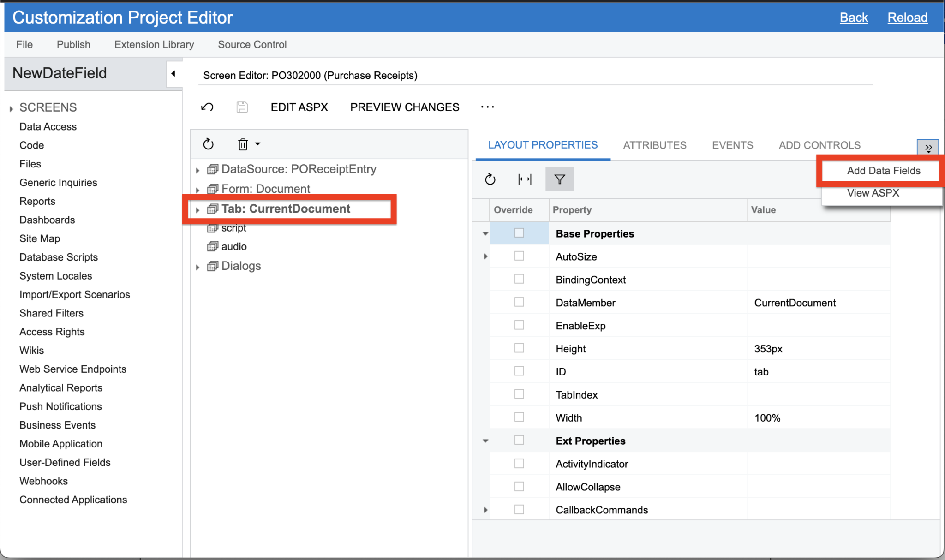
Task: Click the undo icon in the Screen Editor toolbar
Action: [207, 107]
